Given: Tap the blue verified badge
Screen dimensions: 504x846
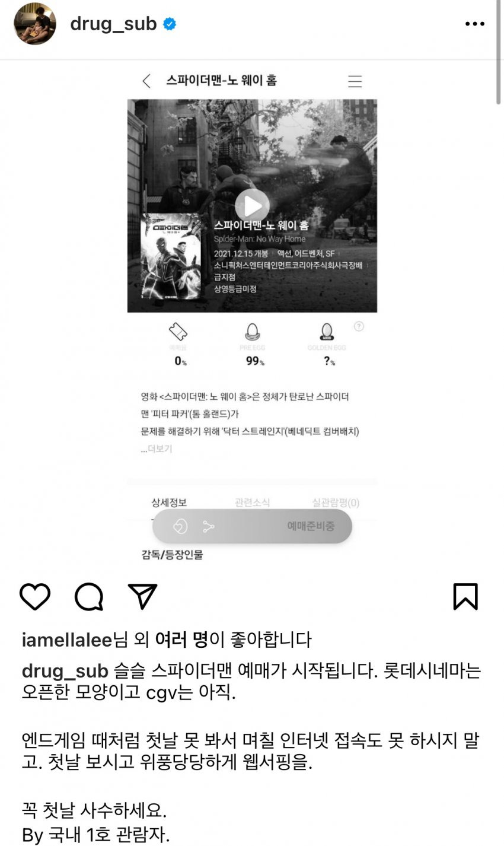Looking at the screenshot, I should tap(170, 24).
